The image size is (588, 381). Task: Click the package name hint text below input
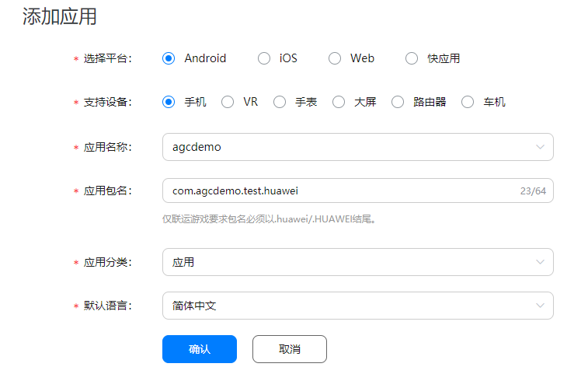(x=269, y=219)
